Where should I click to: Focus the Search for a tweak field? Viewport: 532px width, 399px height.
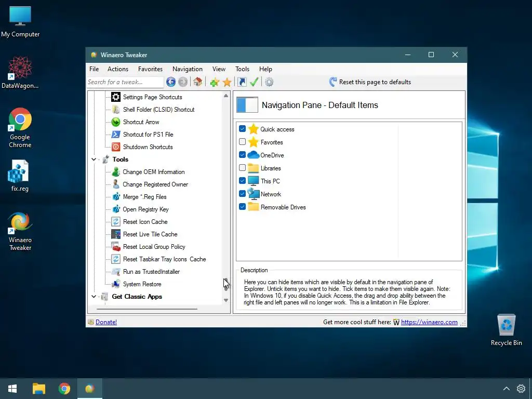(x=125, y=82)
